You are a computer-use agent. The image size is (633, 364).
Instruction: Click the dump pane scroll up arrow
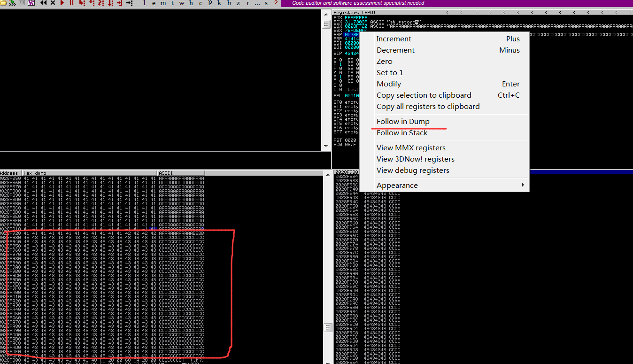[x=327, y=174]
